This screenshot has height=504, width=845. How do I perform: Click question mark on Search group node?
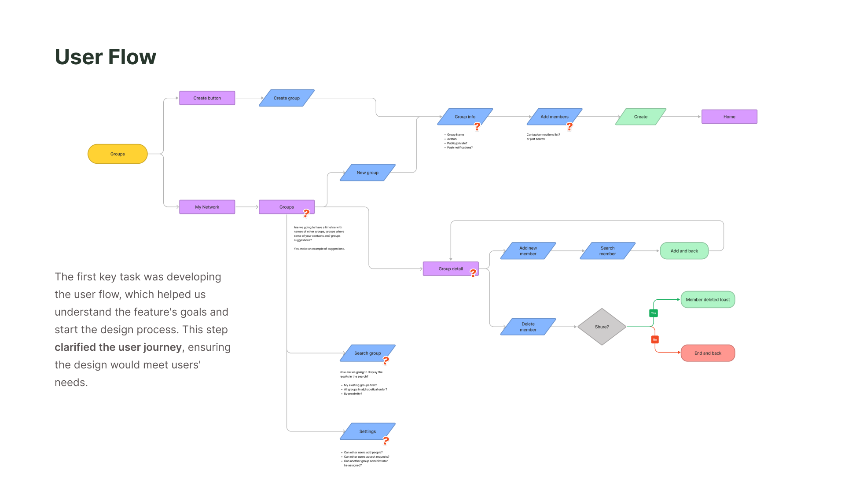click(386, 360)
